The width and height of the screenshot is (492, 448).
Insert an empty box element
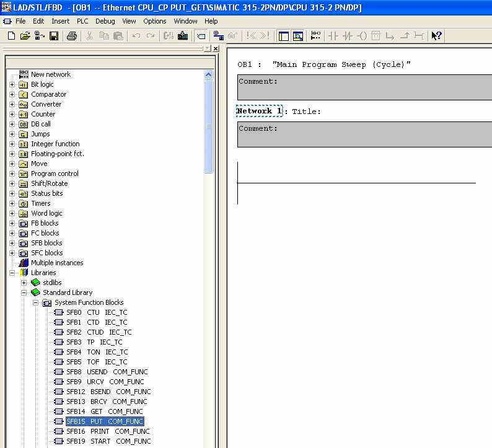pos(376,36)
